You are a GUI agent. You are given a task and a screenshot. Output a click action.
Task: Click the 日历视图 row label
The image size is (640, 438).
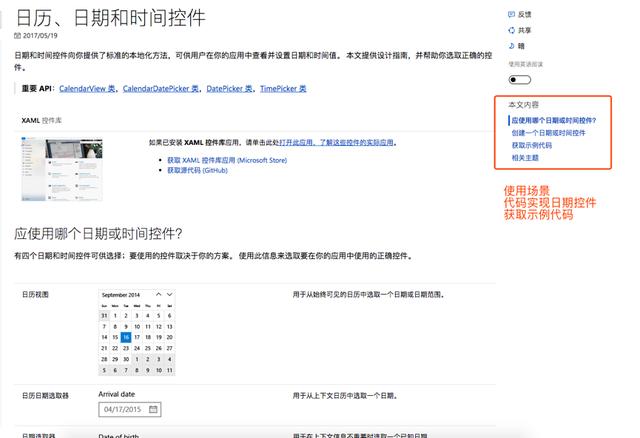(36, 294)
